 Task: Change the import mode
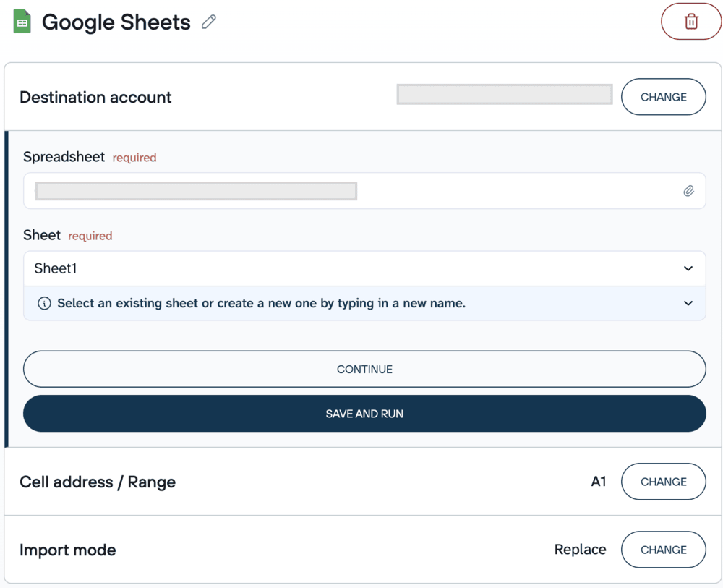[x=663, y=549]
